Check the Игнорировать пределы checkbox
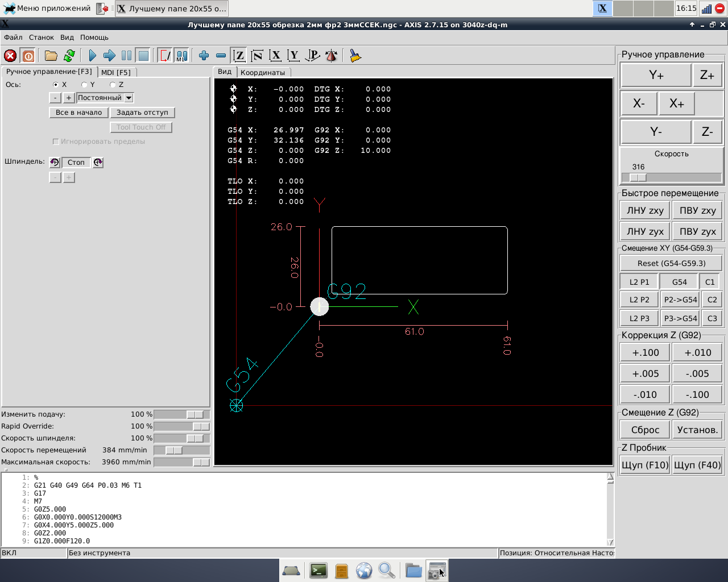 (56, 142)
